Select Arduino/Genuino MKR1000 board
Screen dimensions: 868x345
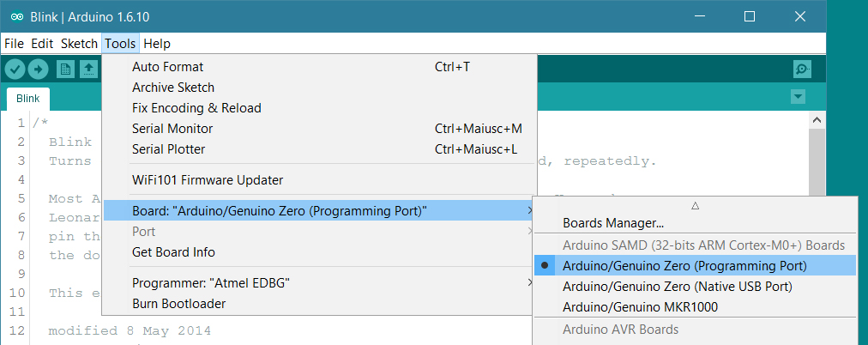point(696,306)
